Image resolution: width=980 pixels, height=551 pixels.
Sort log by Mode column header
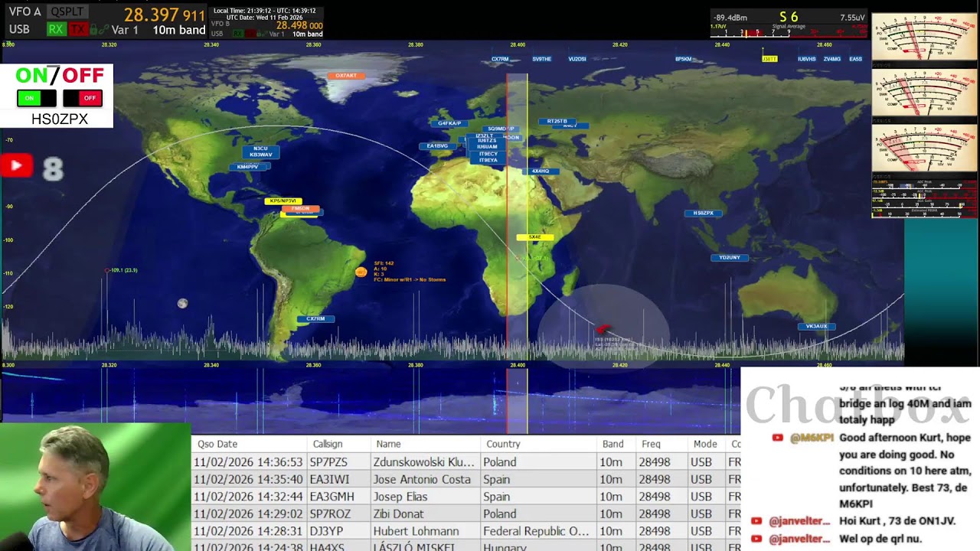(705, 444)
